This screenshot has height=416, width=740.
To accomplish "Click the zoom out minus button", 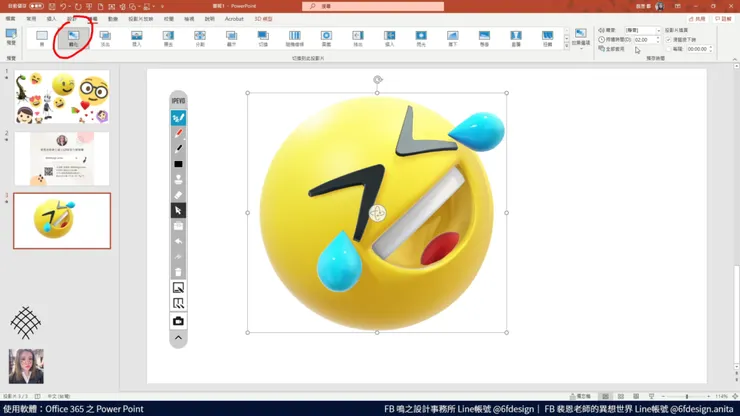I will (663, 397).
